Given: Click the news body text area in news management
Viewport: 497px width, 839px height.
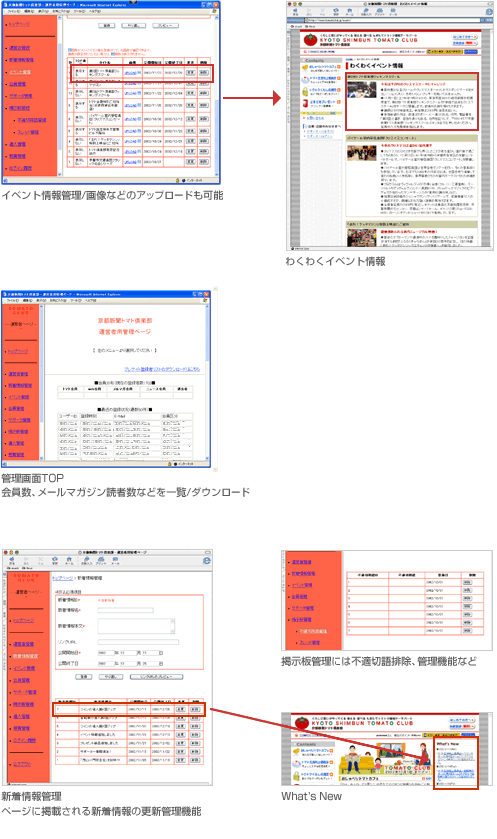Looking at the screenshot, I should (136, 626).
